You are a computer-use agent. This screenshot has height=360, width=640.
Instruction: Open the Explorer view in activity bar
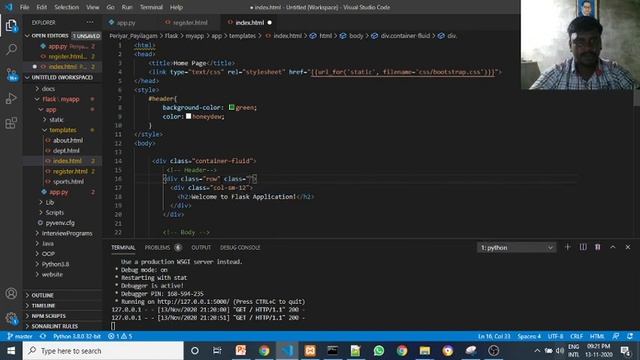pyautogui.click(x=11, y=26)
